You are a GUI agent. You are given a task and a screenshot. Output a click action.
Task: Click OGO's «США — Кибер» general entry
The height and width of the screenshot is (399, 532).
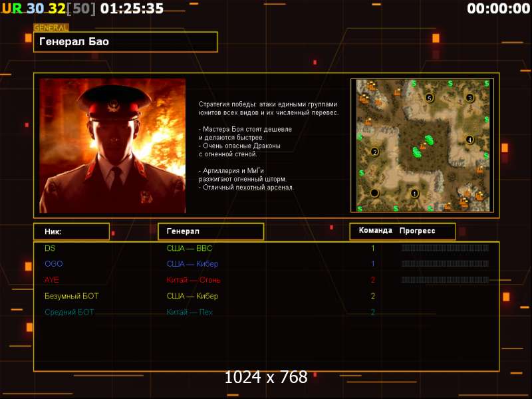pyautogui.click(x=192, y=263)
